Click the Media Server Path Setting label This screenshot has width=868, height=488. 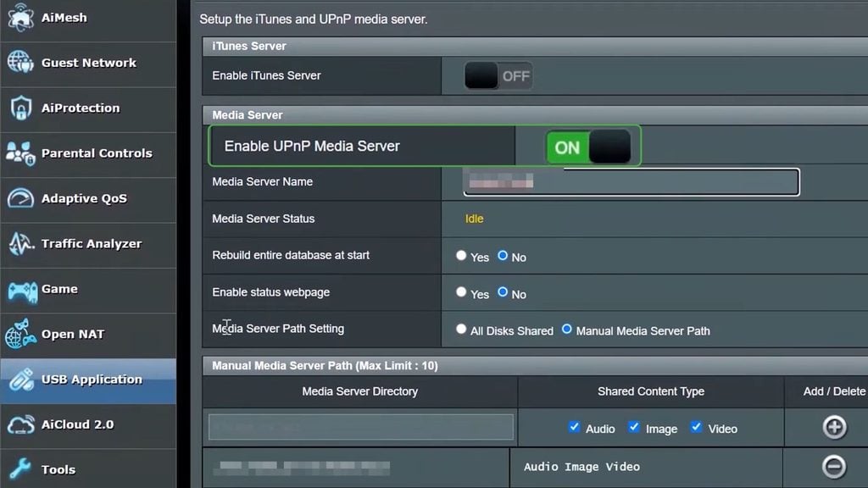[278, 329]
